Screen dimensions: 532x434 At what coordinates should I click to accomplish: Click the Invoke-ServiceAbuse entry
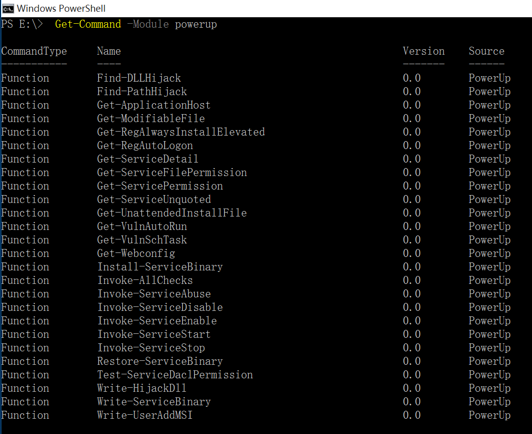pos(154,294)
